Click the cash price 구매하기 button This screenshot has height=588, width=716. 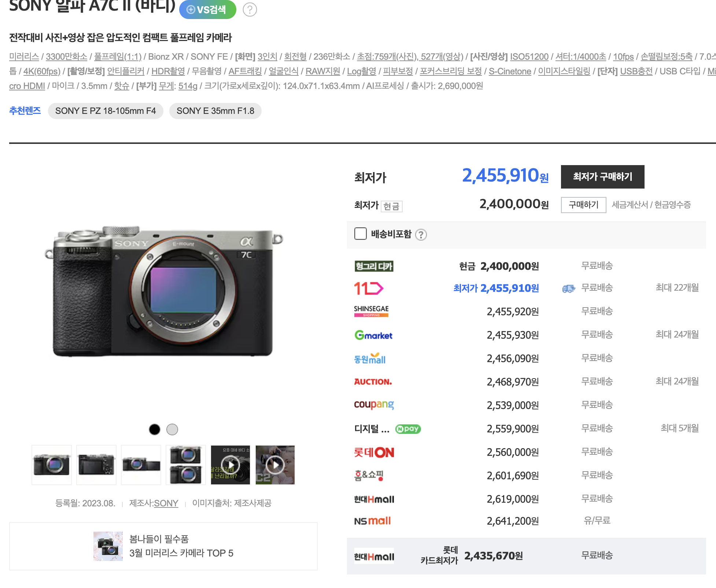[x=583, y=205]
